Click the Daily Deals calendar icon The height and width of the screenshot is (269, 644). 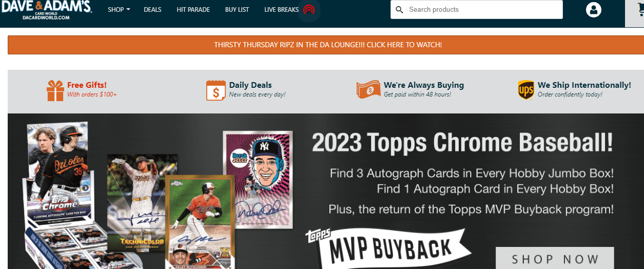click(x=216, y=90)
